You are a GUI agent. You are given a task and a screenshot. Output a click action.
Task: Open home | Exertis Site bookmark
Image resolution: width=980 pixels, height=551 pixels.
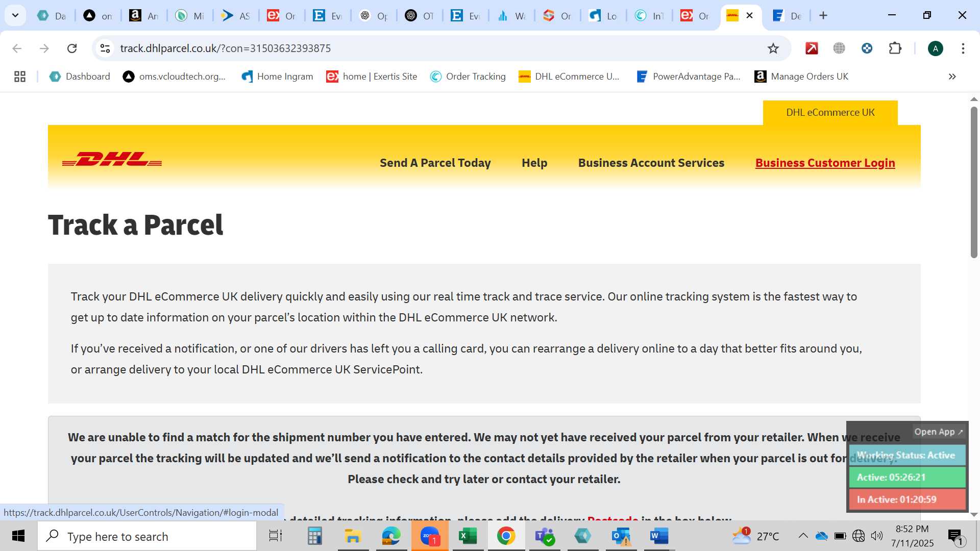point(372,77)
